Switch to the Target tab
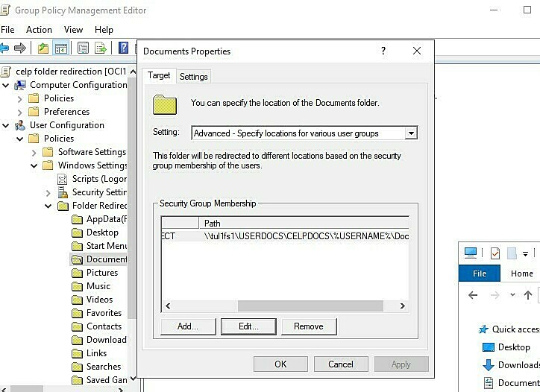Viewport: 540px width, 392px height. 159,75
